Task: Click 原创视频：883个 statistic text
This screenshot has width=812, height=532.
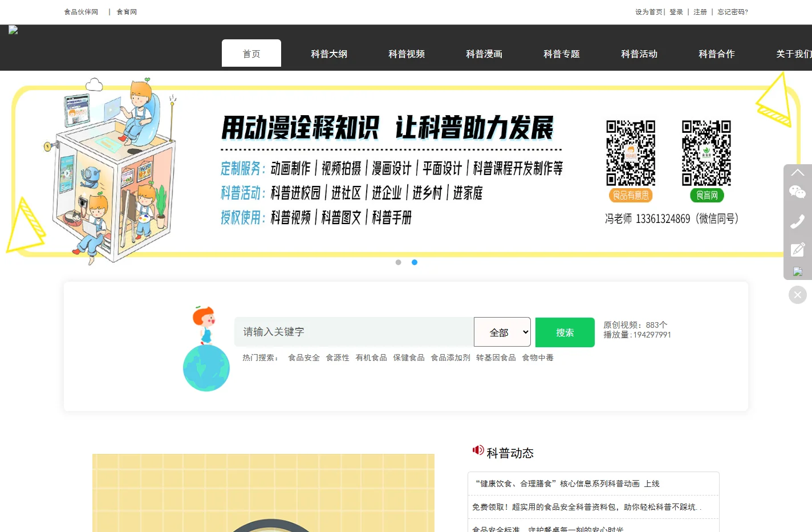Action: coord(635,325)
